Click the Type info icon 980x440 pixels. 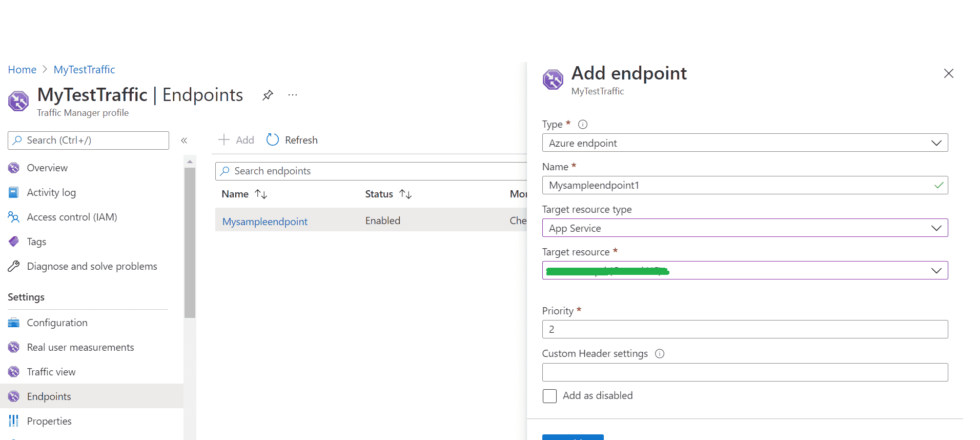(x=583, y=124)
